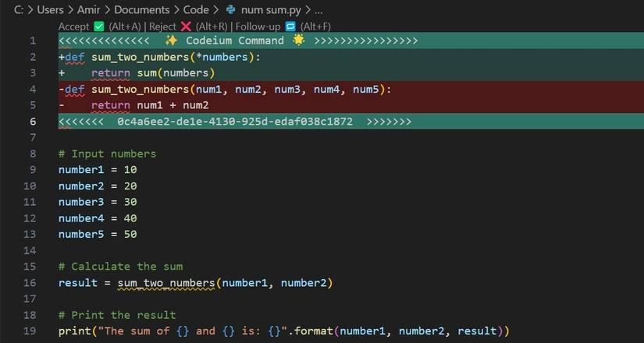644x343 pixels.
Task: Click the Python file icon in breadcrumb
Action: [231, 9]
